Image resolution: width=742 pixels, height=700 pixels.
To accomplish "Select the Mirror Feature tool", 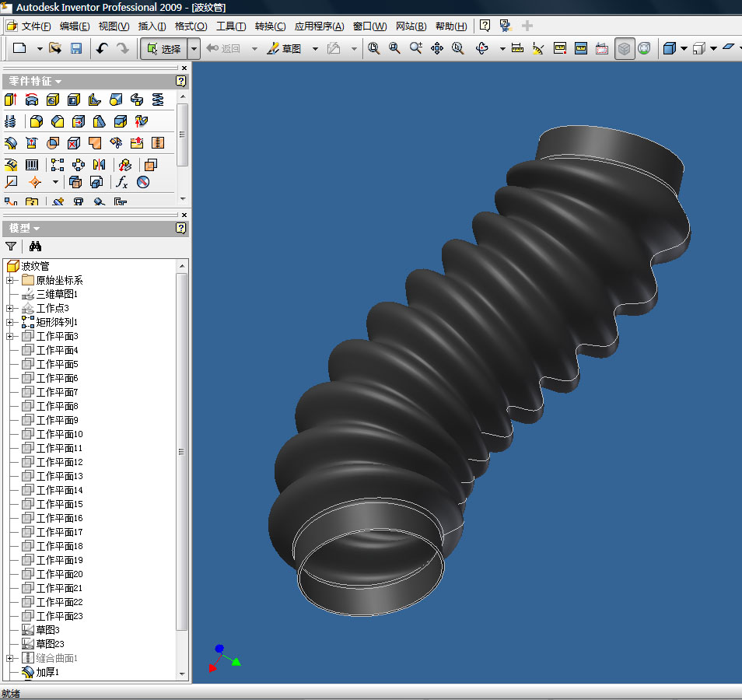I will coord(100,165).
